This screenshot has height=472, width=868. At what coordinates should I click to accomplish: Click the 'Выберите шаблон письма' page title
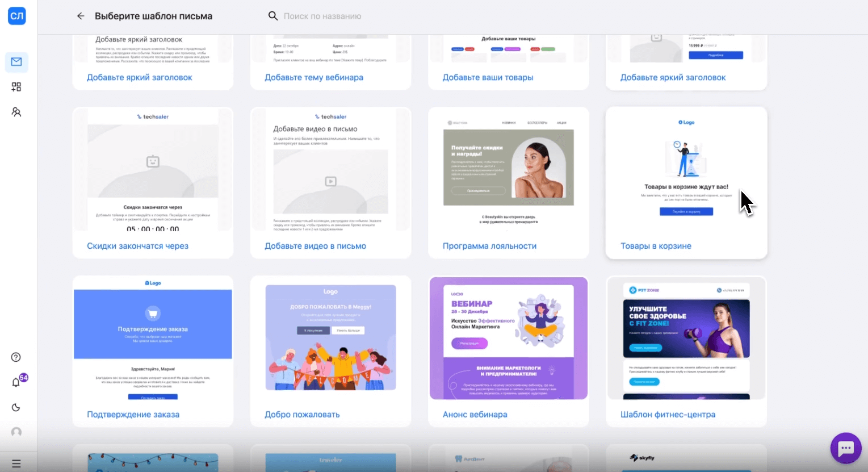click(153, 16)
